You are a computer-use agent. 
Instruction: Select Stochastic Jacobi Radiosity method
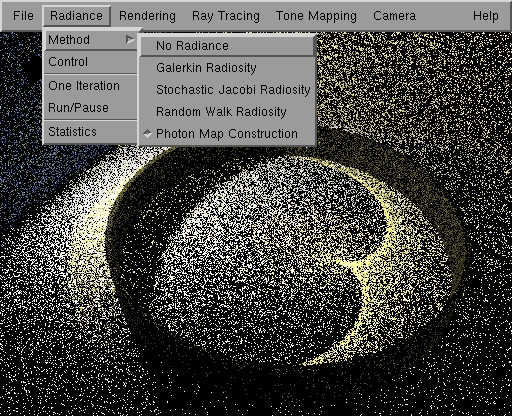[x=227, y=90]
